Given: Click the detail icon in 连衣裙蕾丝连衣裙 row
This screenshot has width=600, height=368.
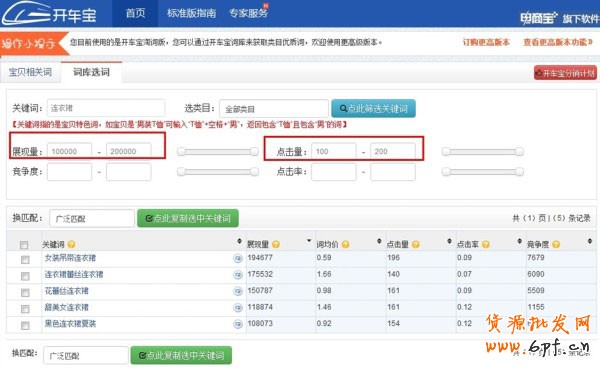Looking at the screenshot, I should (238, 275).
